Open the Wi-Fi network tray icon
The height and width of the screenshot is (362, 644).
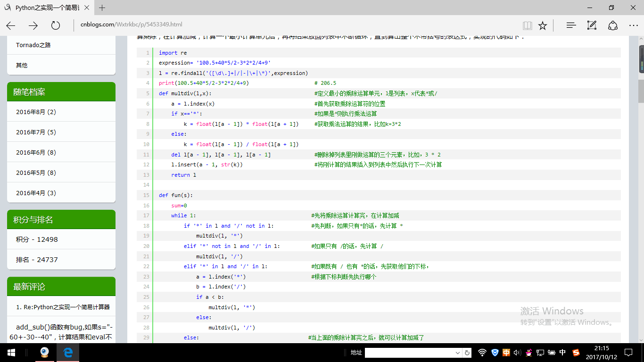click(482, 353)
